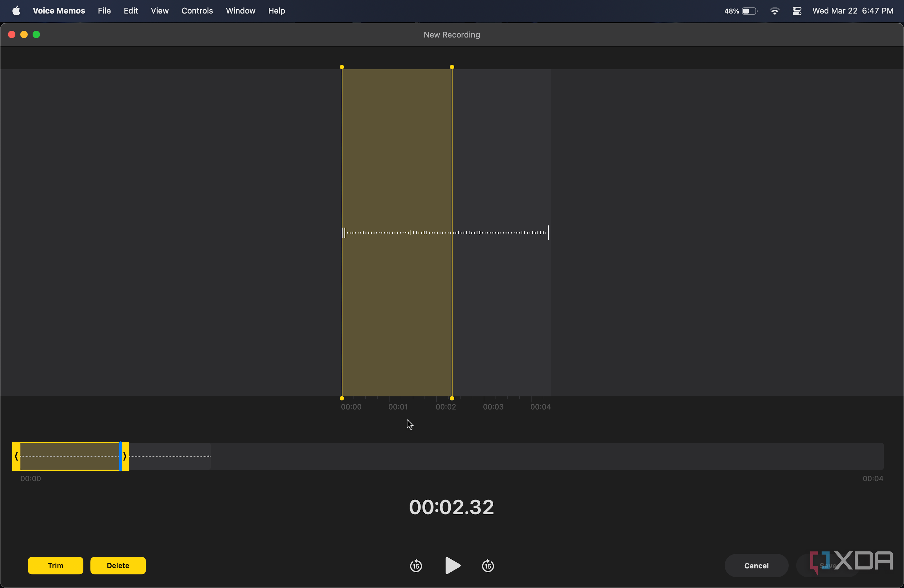Click the Trim button
Viewport: 904px width, 588px height.
55,566
